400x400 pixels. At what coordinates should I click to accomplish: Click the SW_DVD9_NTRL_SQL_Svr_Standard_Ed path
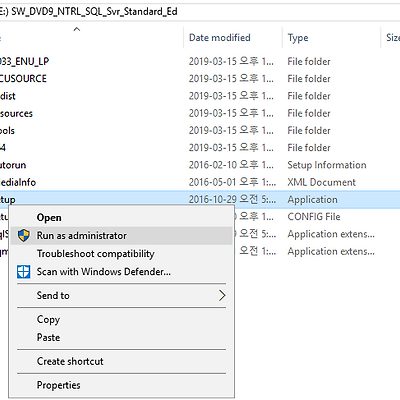pos(94,12)
